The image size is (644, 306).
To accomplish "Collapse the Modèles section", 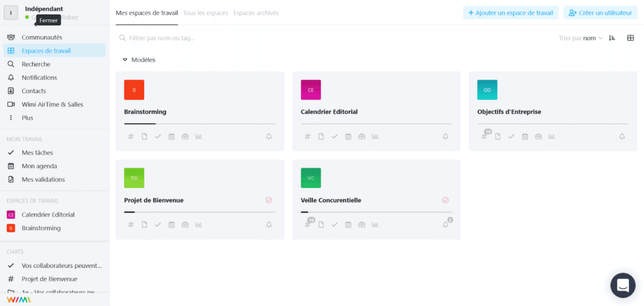I will pos(125,60).
